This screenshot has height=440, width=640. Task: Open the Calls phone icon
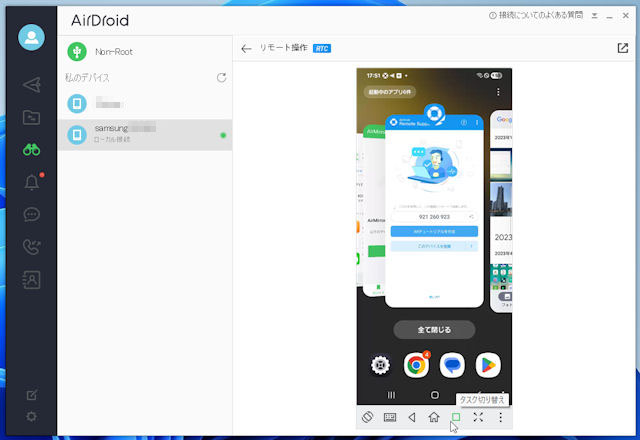[x=31, y=247]
